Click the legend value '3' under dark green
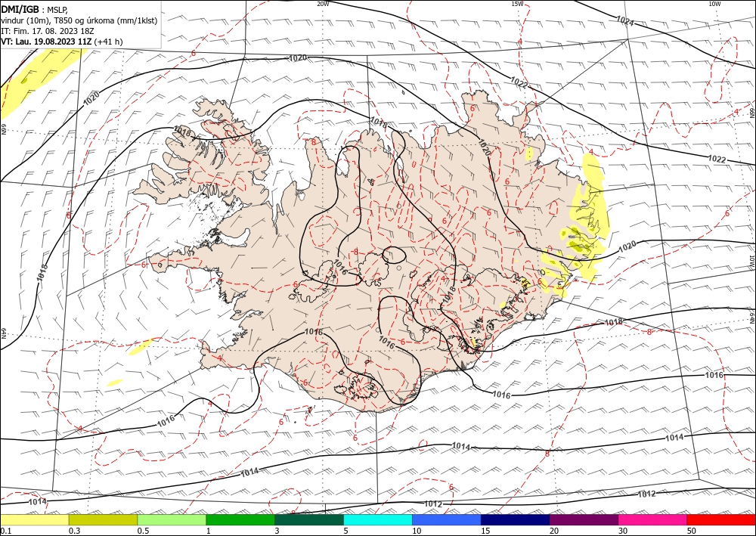This screenshot has height=536, width=756. tap(277, 531)
